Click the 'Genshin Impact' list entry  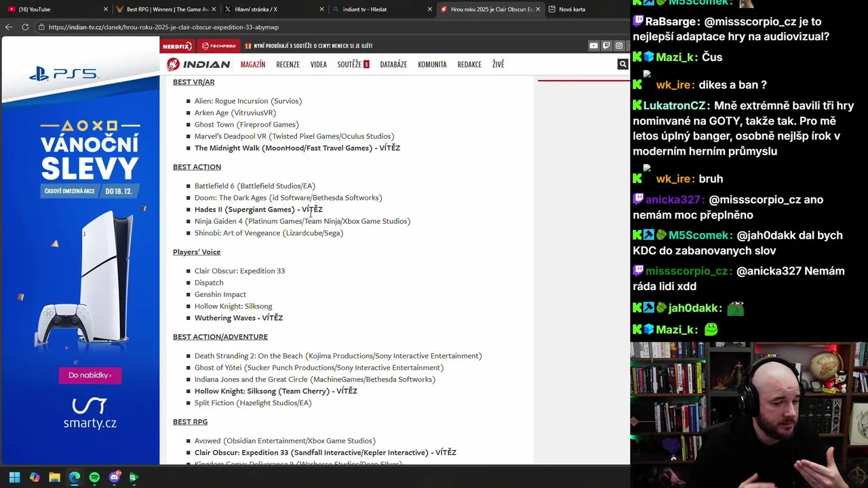[x=220, y=294]
